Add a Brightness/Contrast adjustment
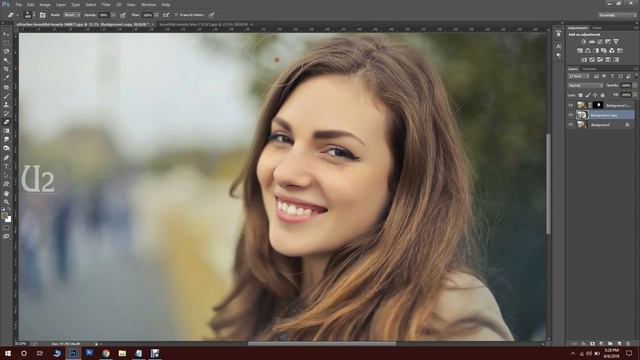640x360 pixels. pos(584,42)
